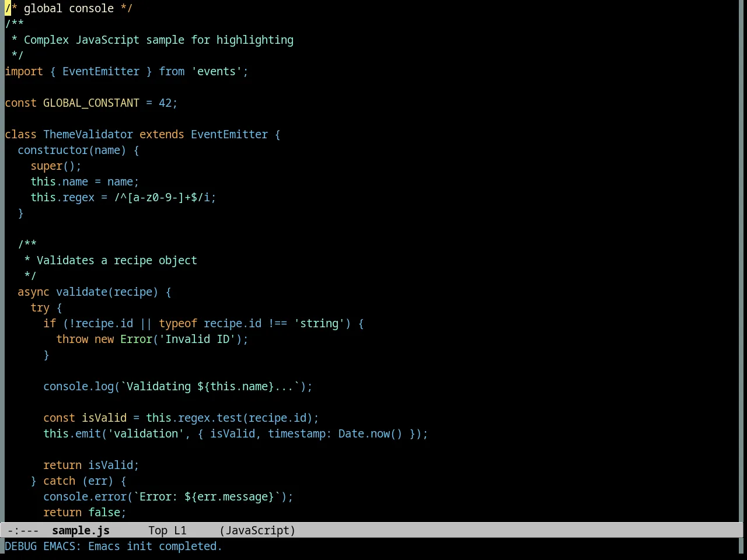This screenshot has width=747, height=560.
Task: Click the 'catch (err)' clause
Action: (78, 481)
